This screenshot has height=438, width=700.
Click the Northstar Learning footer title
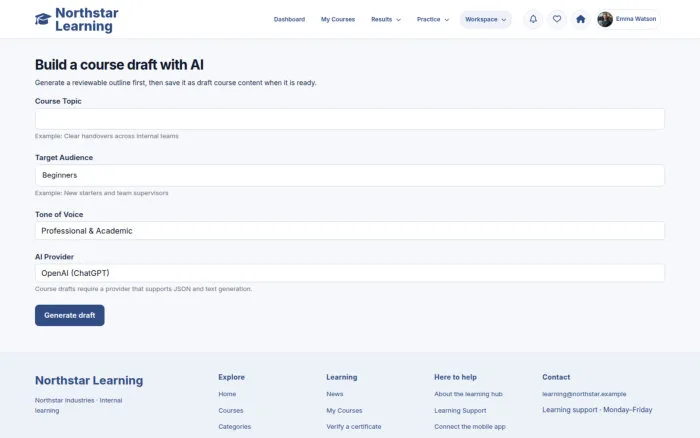89,380
